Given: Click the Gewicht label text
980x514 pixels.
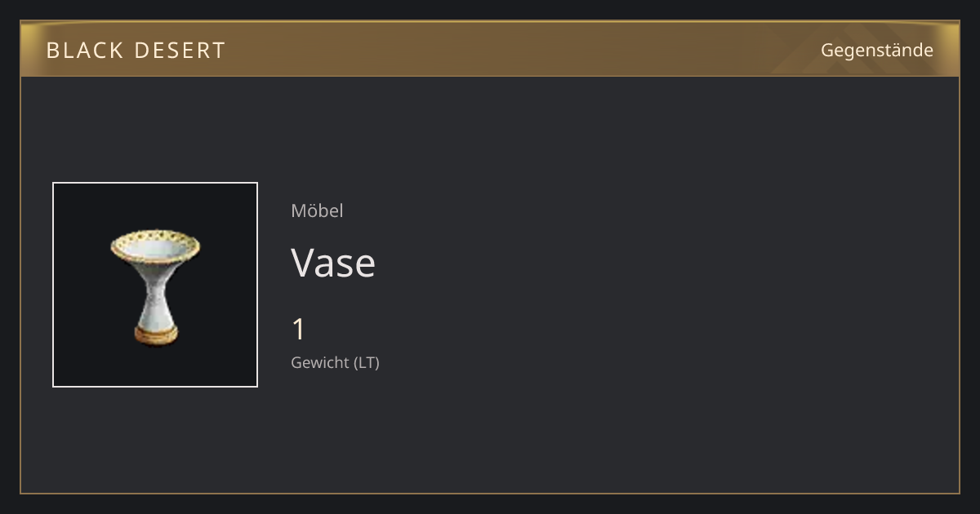Looking at the screenshot, I should point(320,362).
